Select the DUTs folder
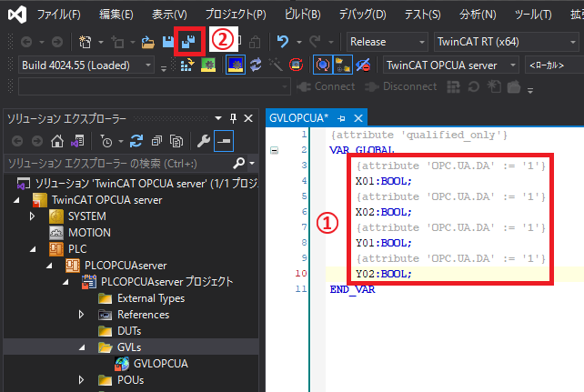 pos(129,331)
